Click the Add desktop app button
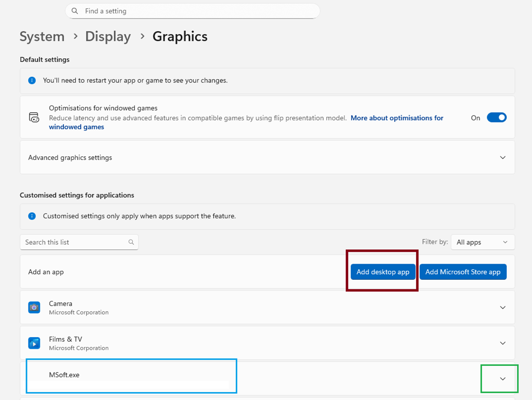Image resolution: width=532 pixels, height=400 pixels. point(383,272)
